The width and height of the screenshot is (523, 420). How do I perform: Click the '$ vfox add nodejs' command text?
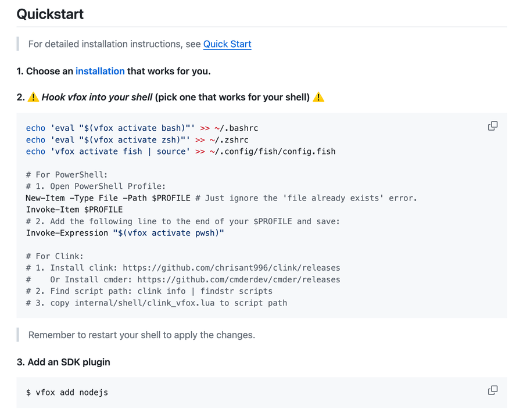[x=67, y=393]
